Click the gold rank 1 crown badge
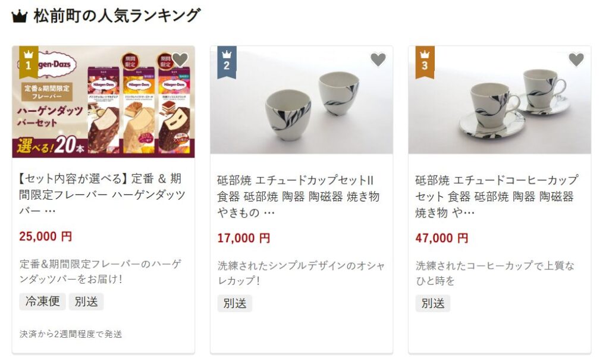This screenshot has height=364, width=609. click(29, 62)
